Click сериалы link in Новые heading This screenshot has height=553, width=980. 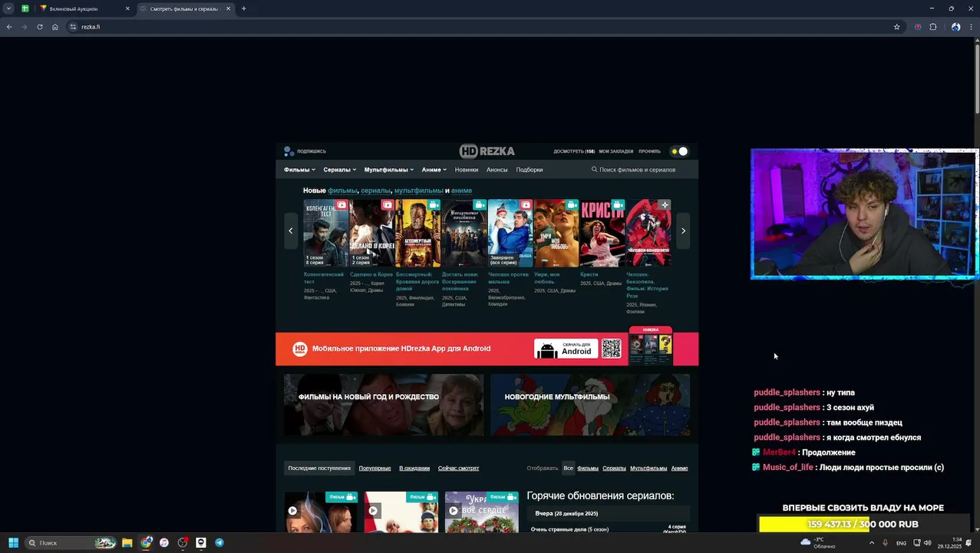coord(375,190)
